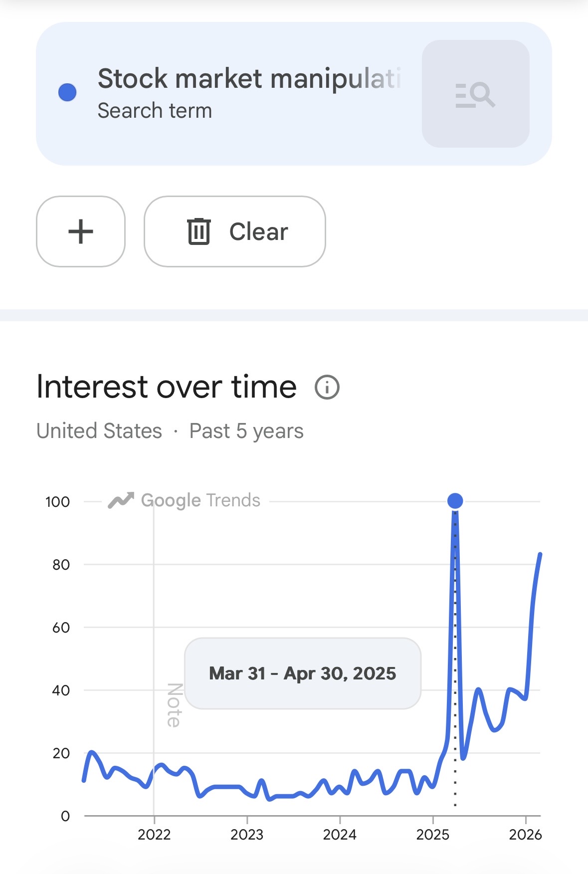Click the "Search term" subtitle text
Viewport: 588px width, 874px height.
(x=155, y=111)
